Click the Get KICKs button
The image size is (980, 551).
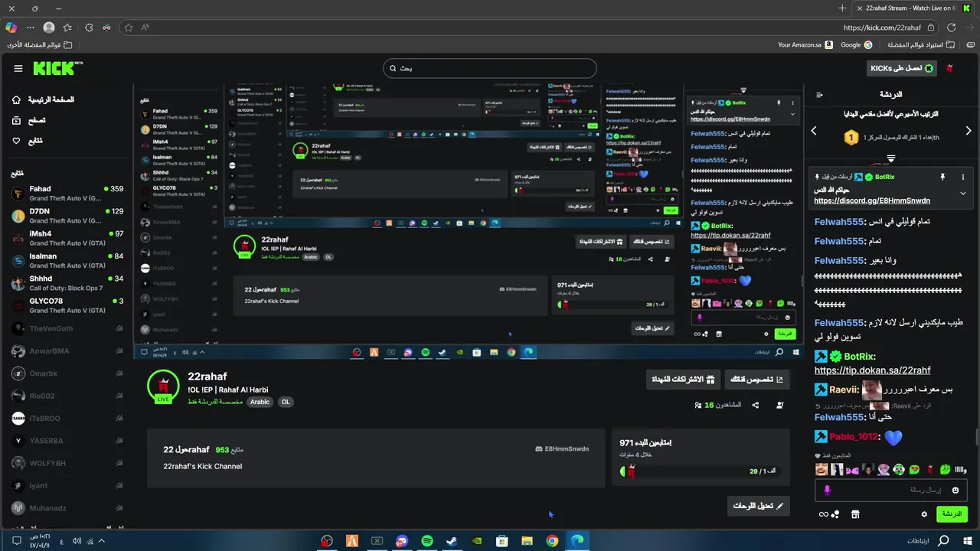coord(903,68)
